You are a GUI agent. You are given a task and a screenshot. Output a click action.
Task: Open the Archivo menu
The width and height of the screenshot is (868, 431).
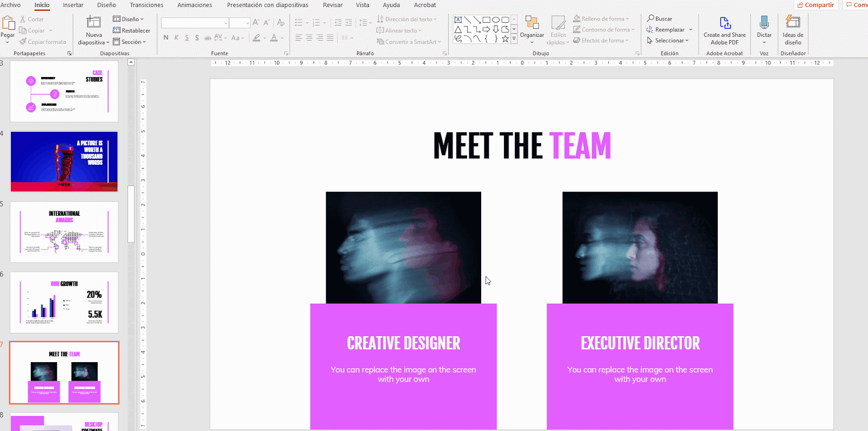pos(10,5)
